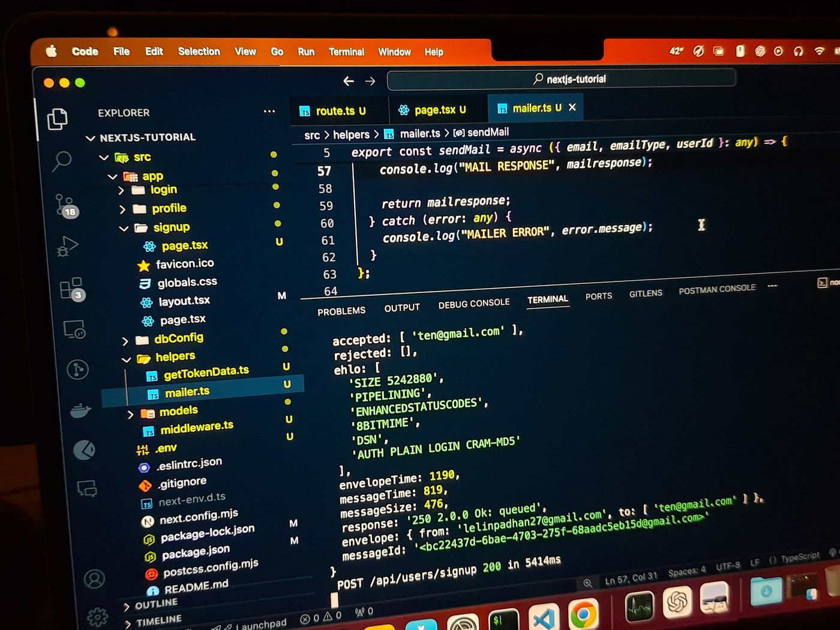Click the Spaces: 4 indentation setting
Screen dimensions: 840x630
coord(687,571)
